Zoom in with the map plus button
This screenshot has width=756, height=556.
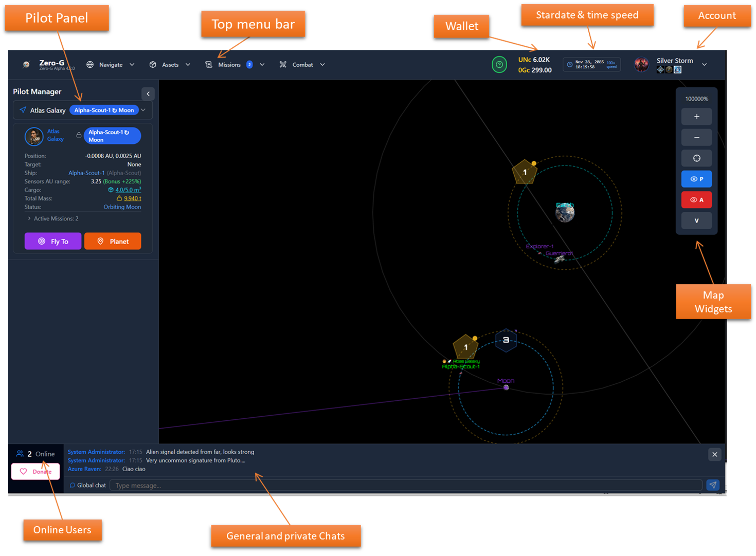[x=696, y=117]
